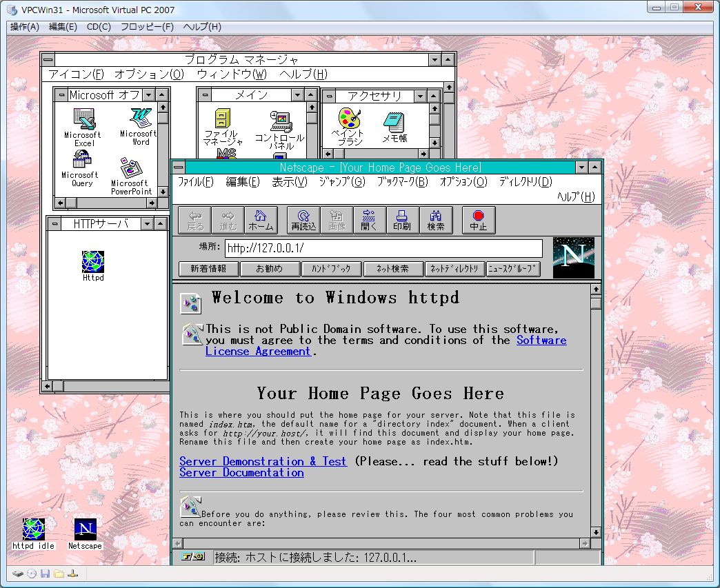Viewport: 720px width, 588px height.
Task: Select the Microsoft Query icon
Action: click(x=82, y=160)
